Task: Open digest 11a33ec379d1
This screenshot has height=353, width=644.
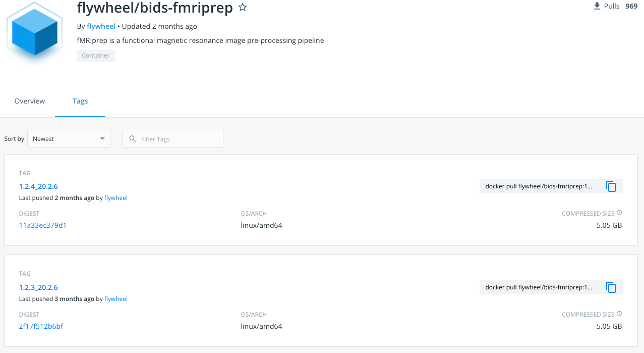Action: coord(43,225)
